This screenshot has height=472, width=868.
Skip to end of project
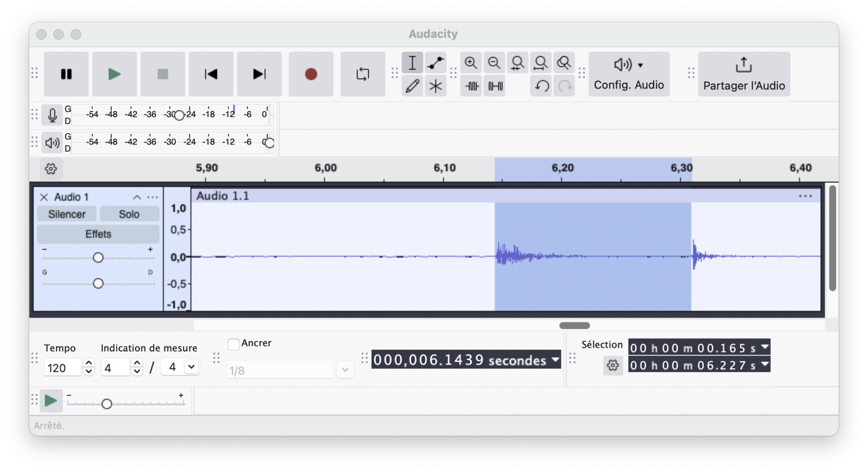[x=259, y=74]
